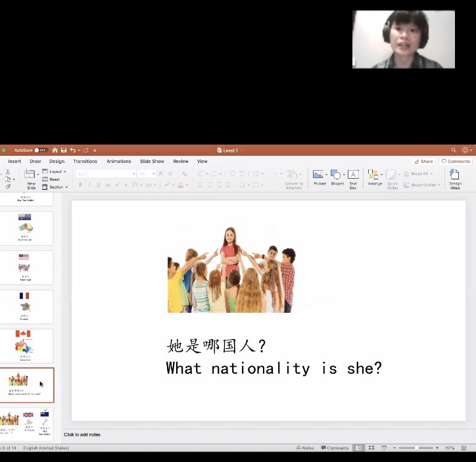This screenshot has width=476, height=462.
Task: Click the Share button
Action: pyautogui.click(x=423, y=161)
